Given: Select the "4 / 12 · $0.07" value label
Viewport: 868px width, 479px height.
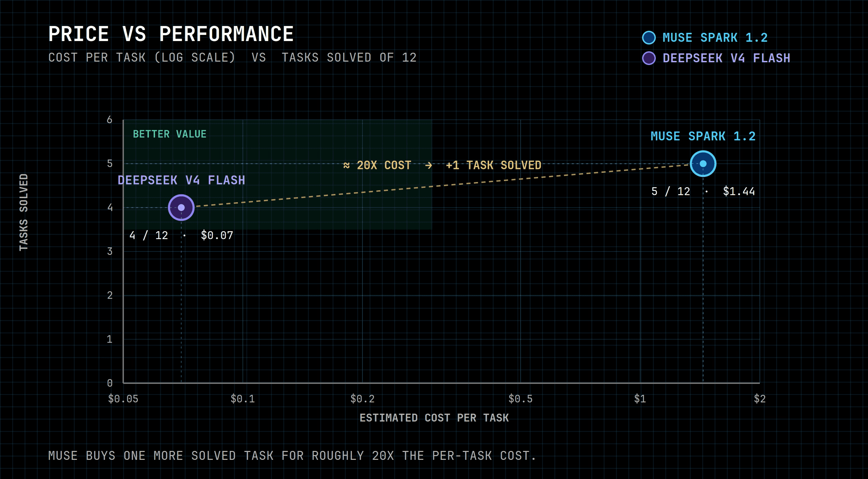Looking at the screenshot, I should [x=181, y=235].
